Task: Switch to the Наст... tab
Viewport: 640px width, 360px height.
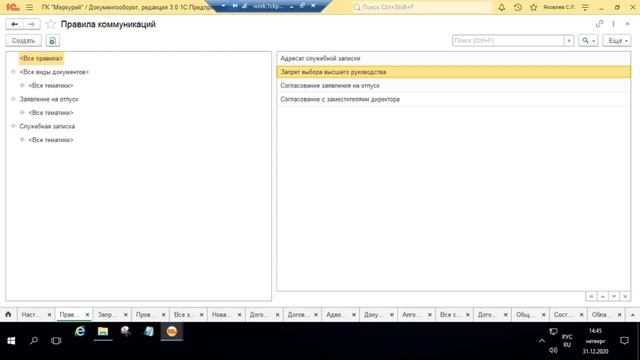Action: pos(31,315)
